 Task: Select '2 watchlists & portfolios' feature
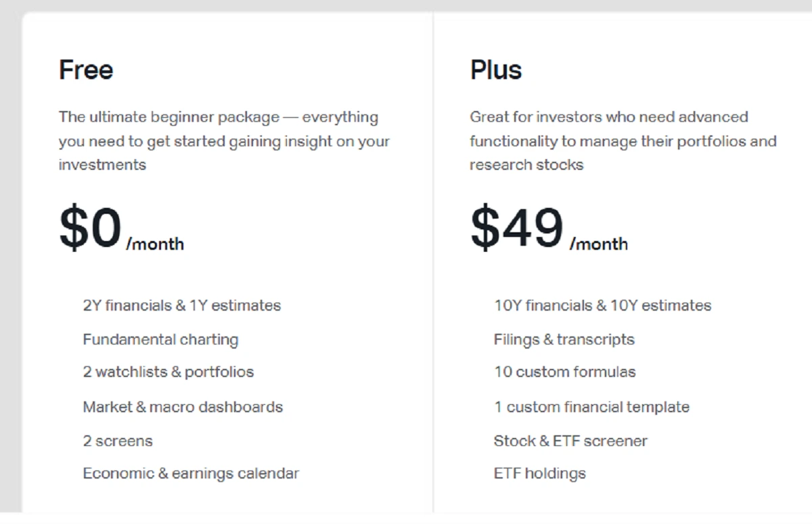168,372
